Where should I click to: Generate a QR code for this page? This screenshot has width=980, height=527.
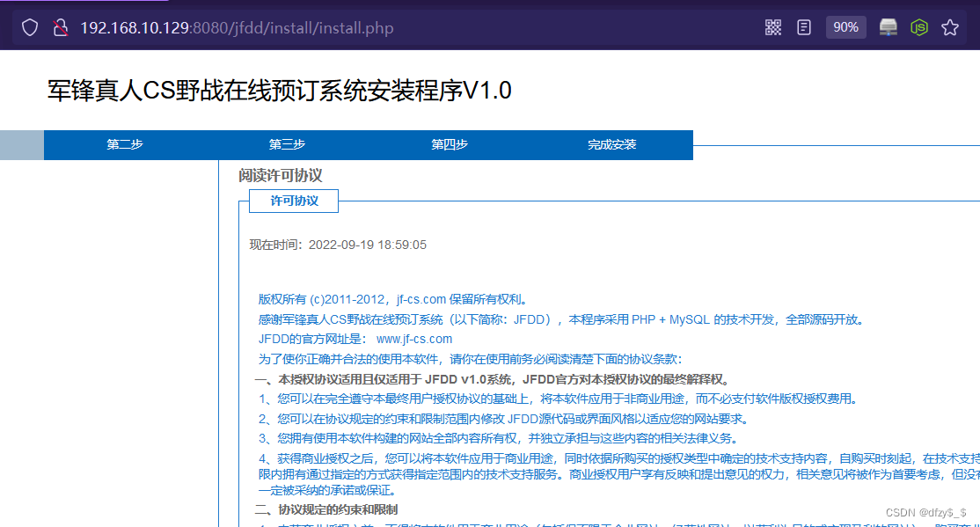[x=772, y=26]
